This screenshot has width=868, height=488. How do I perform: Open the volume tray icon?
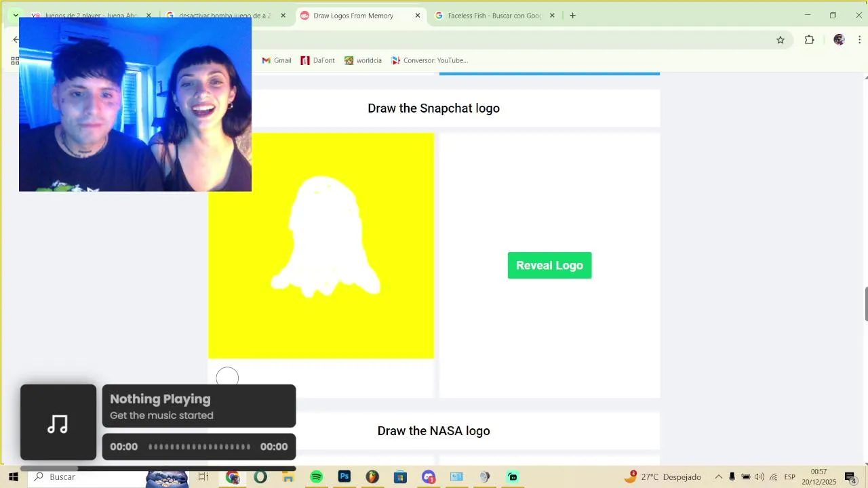tap(759, 477)
